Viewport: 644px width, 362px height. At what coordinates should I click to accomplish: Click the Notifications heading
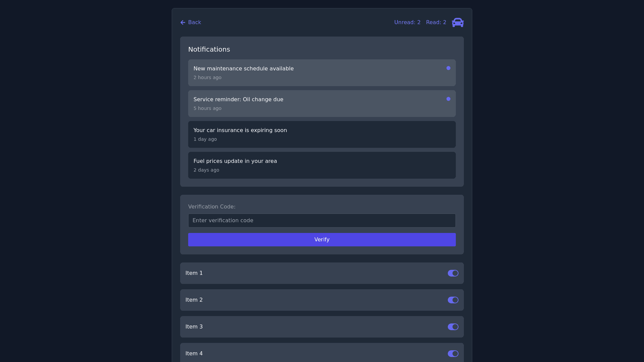coord(209,49)
